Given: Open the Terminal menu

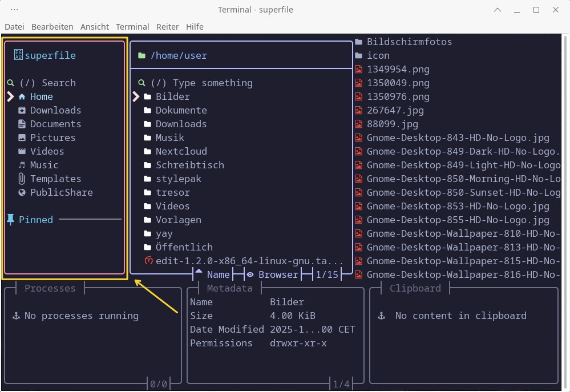Looking at the screenshot, I should (132, 27).
